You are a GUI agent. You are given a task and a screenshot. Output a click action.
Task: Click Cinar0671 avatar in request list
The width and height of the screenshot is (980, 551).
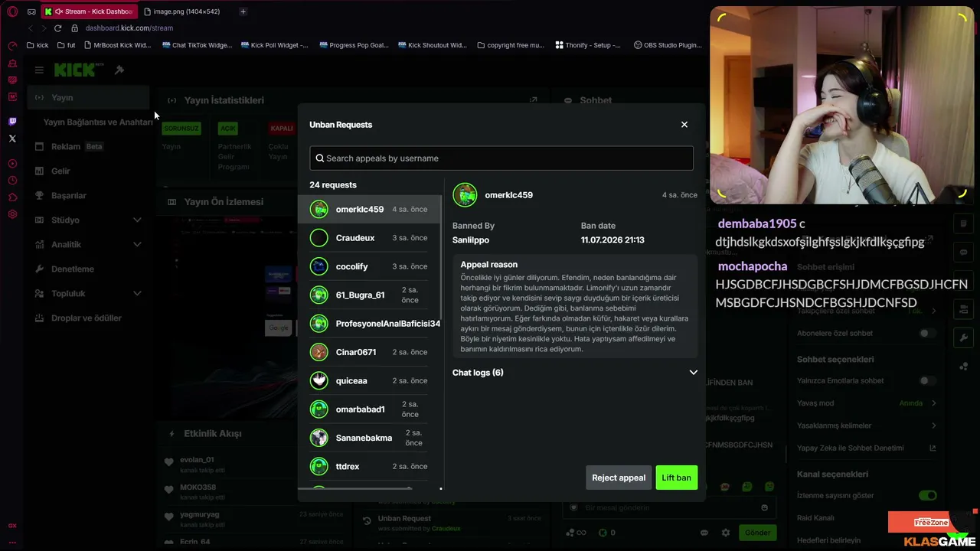tap(319, 352)
